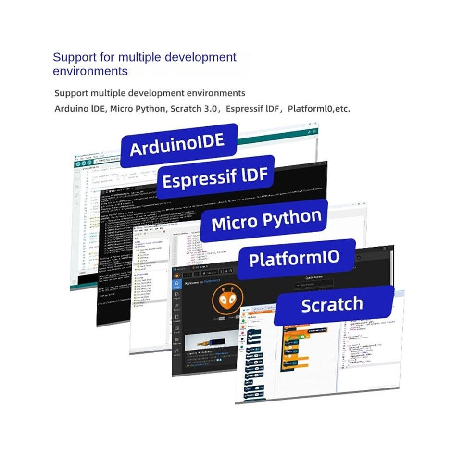The height and width of the screenshot is (476, 476).
Task: Click the large orange PlatformIO alien logo
Action: (x=228, y=300)
